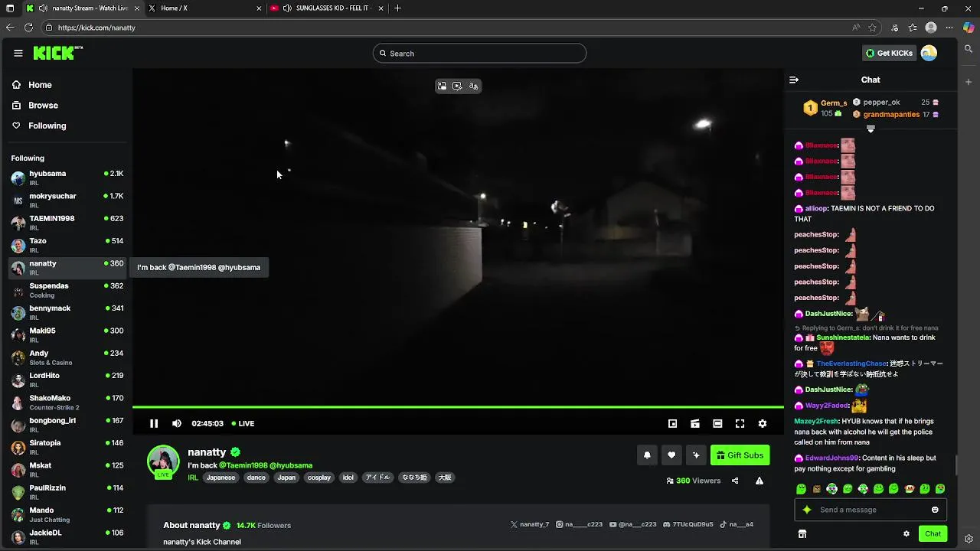Close the nanatty Stream tab
The width and height of the screenshot is (980, 551).
(136, 8)
